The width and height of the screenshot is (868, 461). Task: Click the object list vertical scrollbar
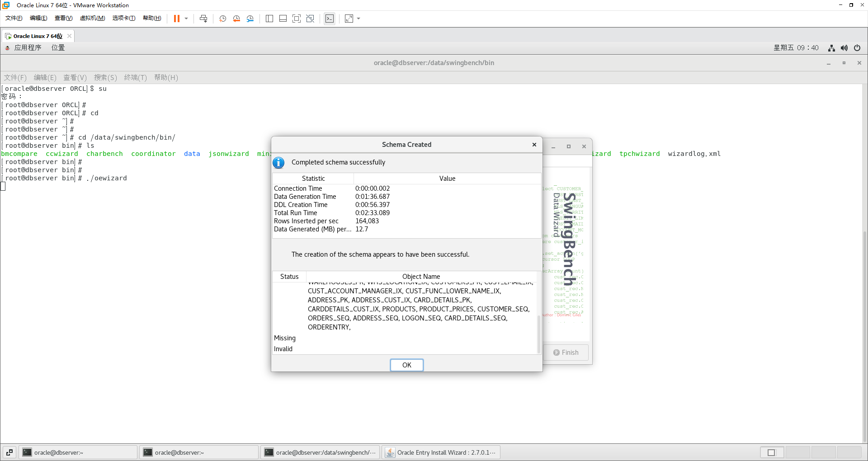point(538,334)
